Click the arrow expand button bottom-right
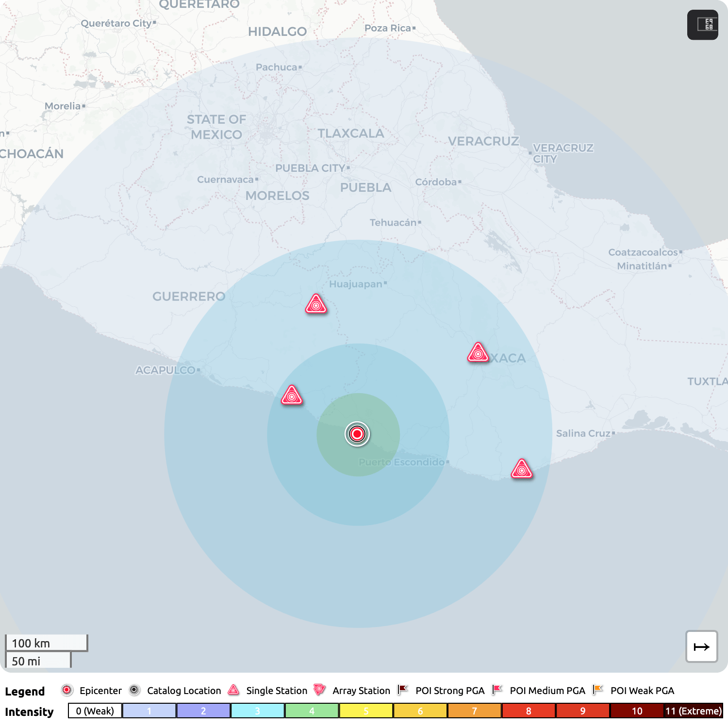The height and width of the screenshot is (728, 728). [x=701, y=646]
